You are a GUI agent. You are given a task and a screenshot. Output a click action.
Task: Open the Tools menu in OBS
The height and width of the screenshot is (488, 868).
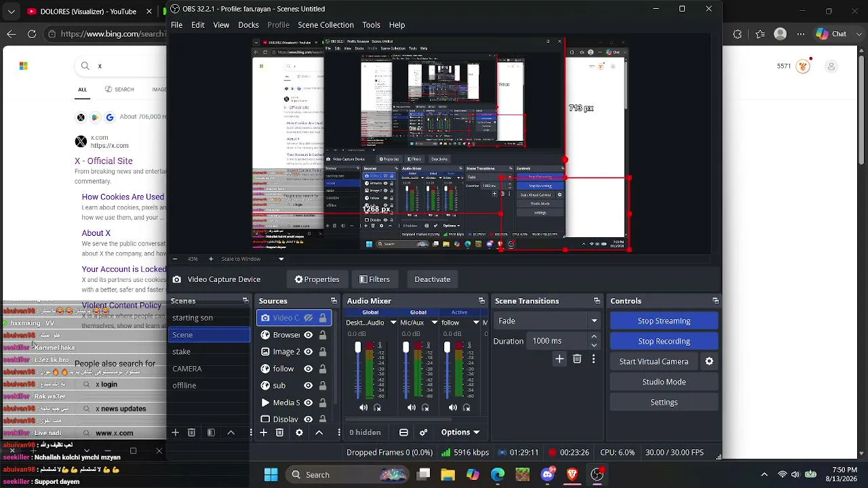[371, 25]
